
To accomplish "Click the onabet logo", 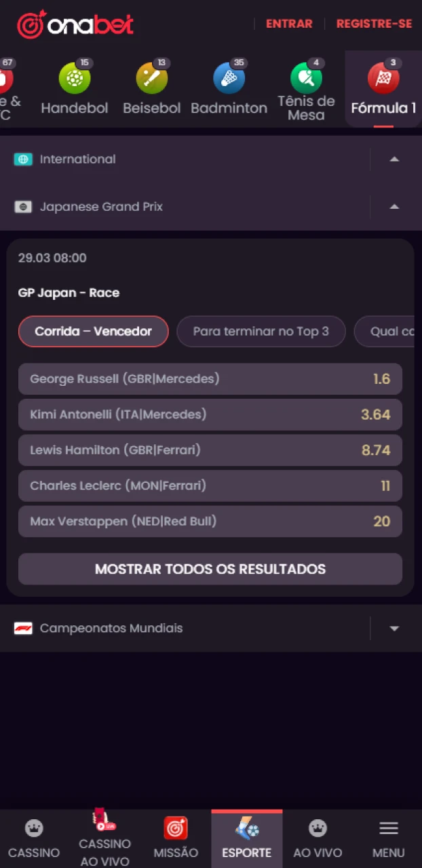I will (x=75, y=24).
